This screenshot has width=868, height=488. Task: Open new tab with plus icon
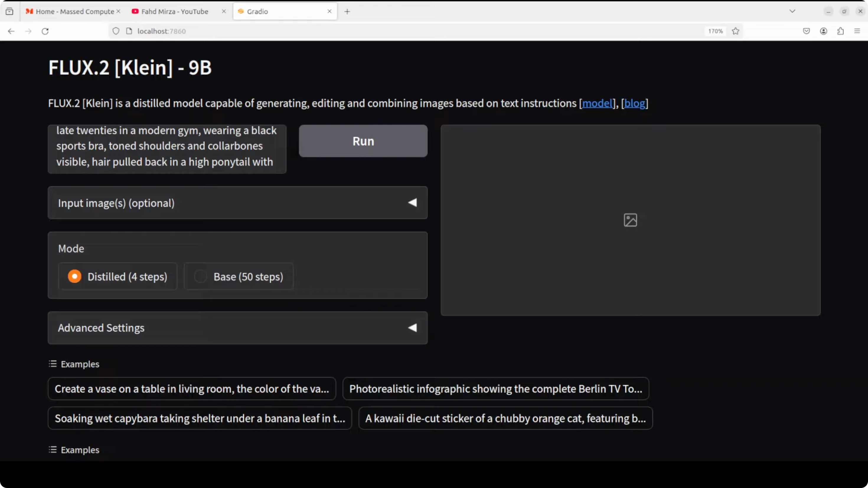[347, 12]
